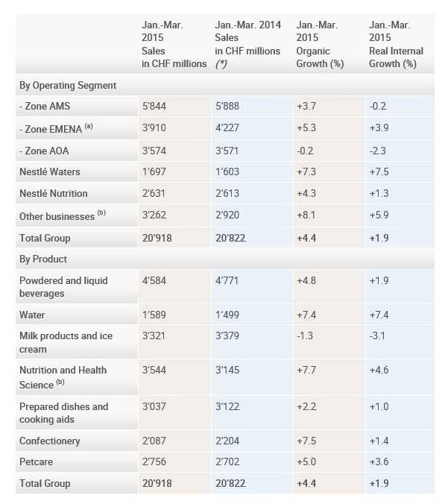448x504 pixels.
Task: Click the 5'844 sales value for Zone AMS
Action: [x=155, y=107]
